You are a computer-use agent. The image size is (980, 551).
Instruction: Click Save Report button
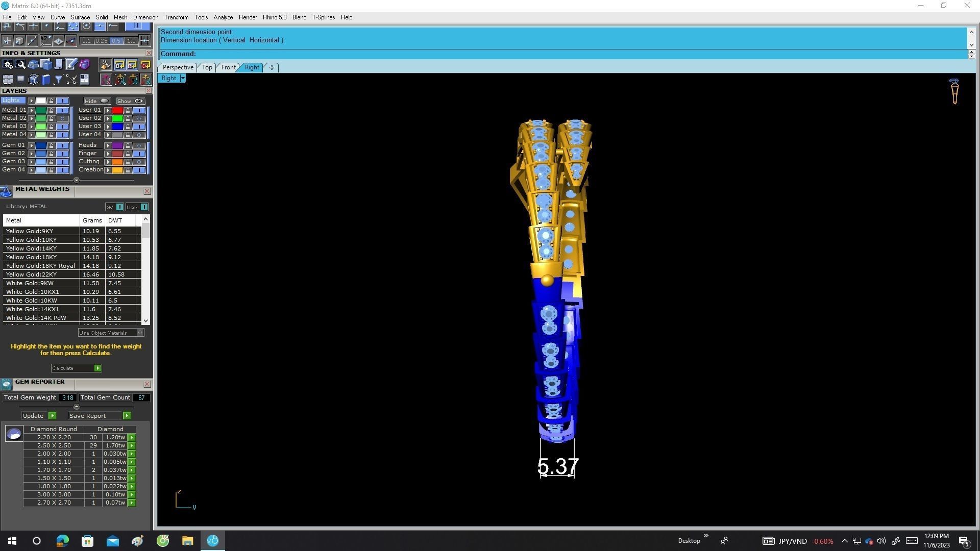tap(99, 416)
